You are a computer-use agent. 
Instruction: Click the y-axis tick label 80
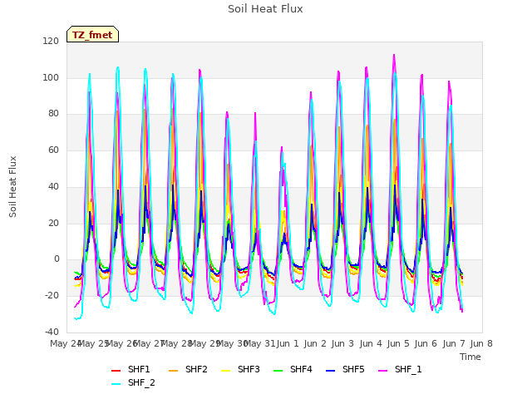click(x=53, y=114)
